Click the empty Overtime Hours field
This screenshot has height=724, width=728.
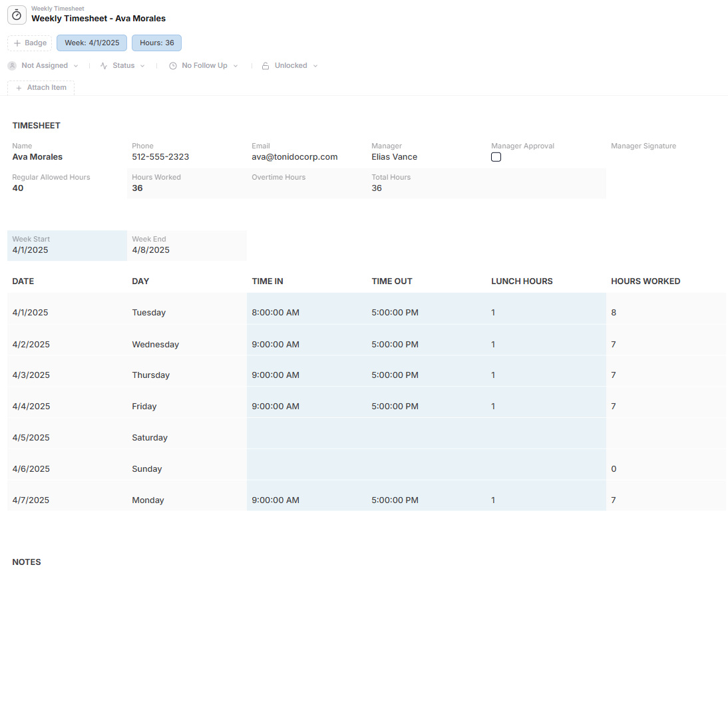pos(307,184)
